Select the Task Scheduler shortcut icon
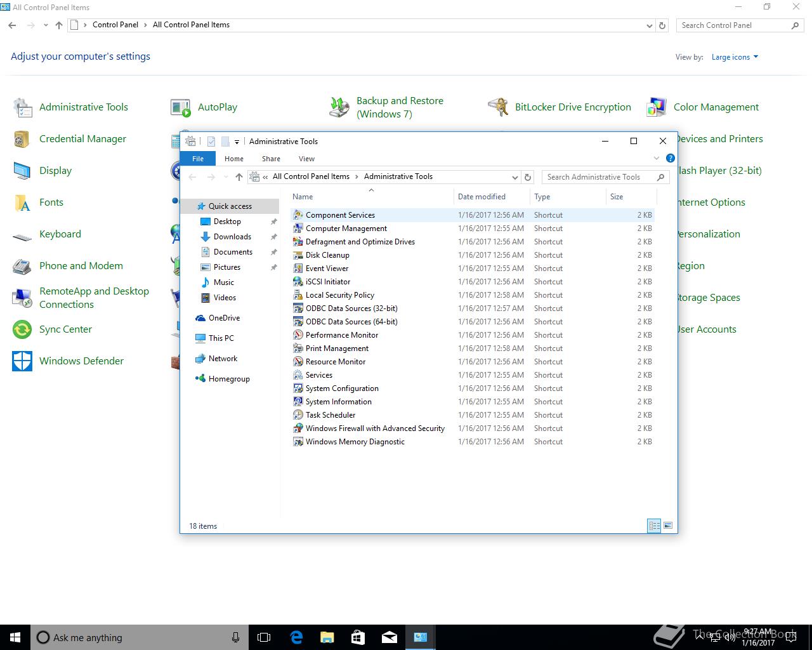The height and width of the screenshot is (650, 812). pos(298,415)
